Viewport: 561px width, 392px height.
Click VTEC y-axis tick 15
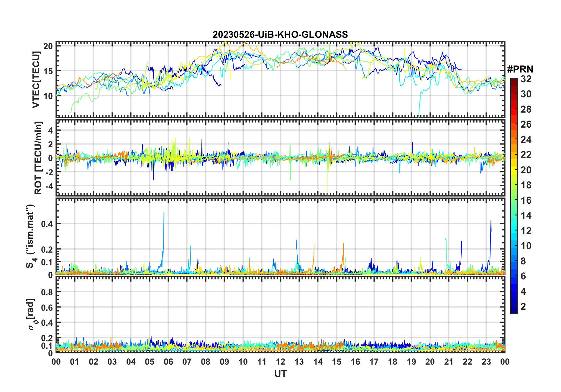pyautogui.click(x=48, y=71)
